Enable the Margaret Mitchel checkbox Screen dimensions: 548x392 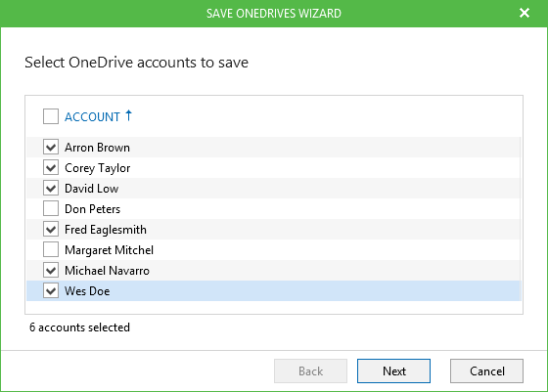click(x=51, y=249)
